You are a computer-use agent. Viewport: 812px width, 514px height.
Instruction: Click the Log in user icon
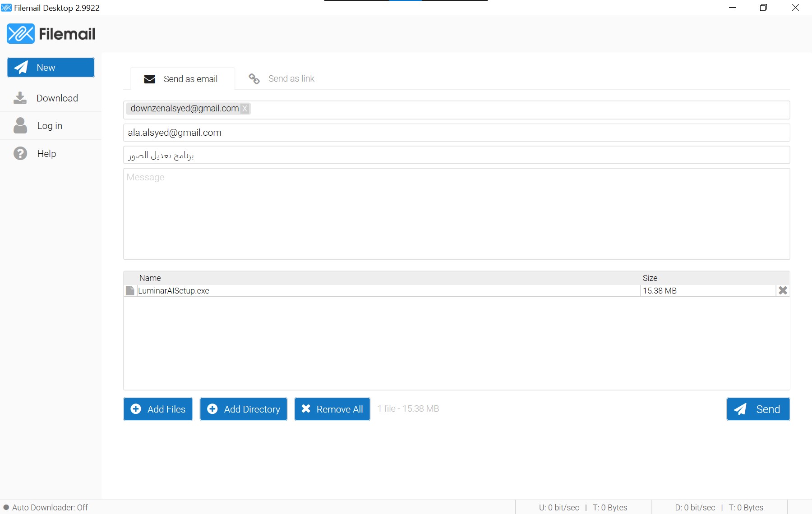click(20, 125)
